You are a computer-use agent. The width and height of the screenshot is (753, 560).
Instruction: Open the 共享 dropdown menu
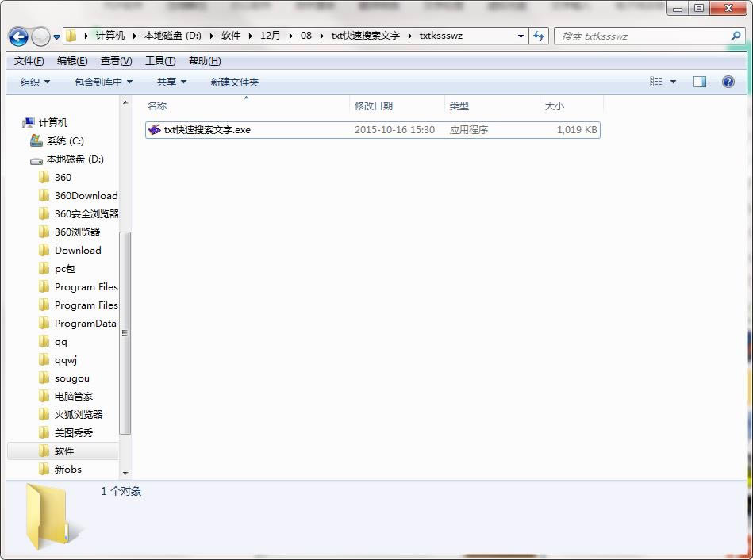click(x=171, y=82)
